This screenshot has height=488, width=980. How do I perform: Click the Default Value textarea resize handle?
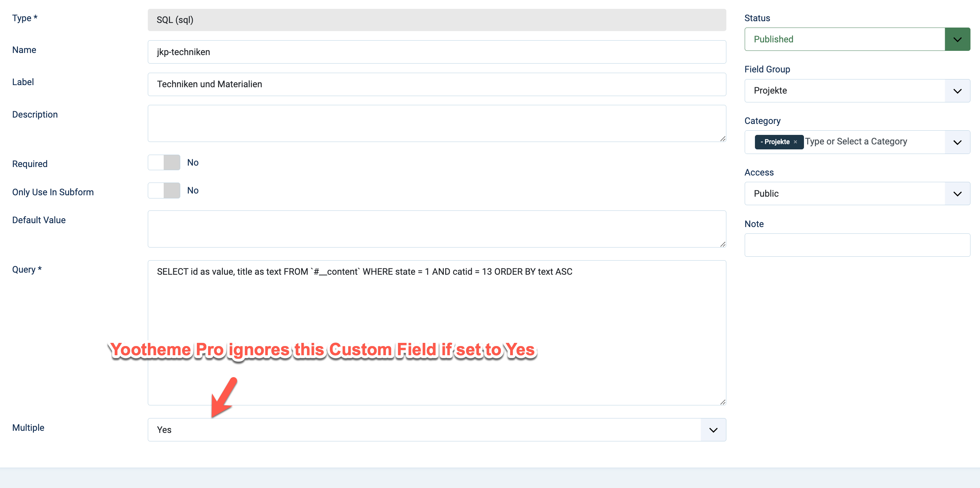(722, 244)
